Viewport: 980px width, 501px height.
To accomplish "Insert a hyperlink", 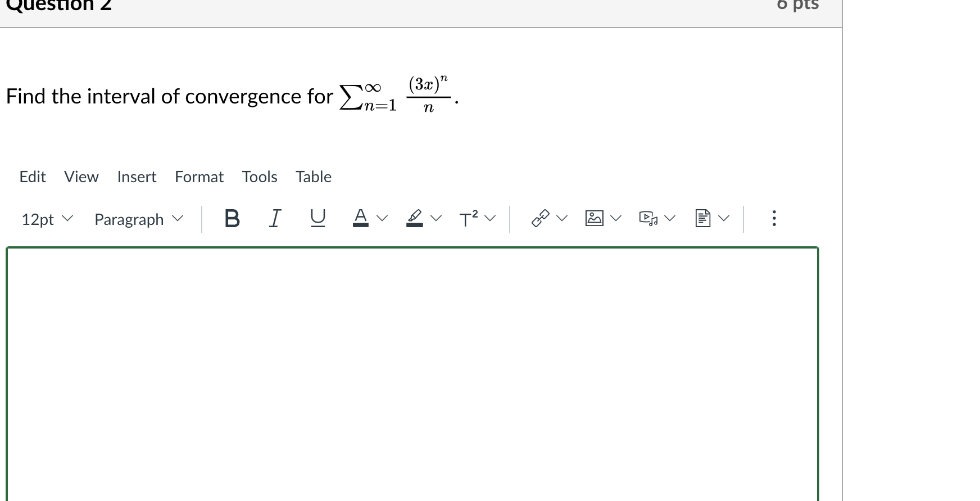I will [x=540, y=217].
